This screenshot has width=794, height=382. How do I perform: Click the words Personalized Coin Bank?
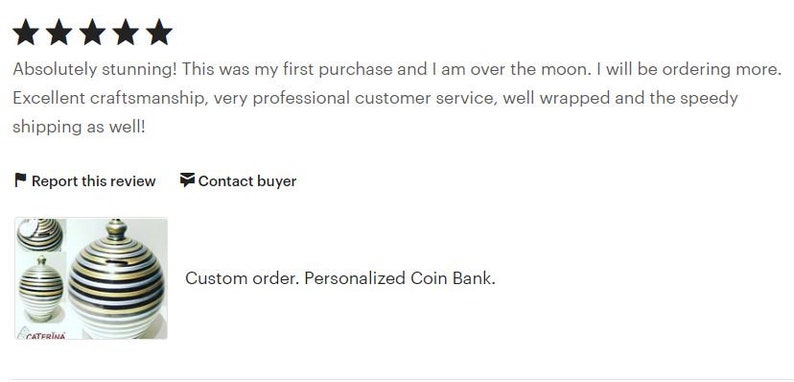click(400, 278)
